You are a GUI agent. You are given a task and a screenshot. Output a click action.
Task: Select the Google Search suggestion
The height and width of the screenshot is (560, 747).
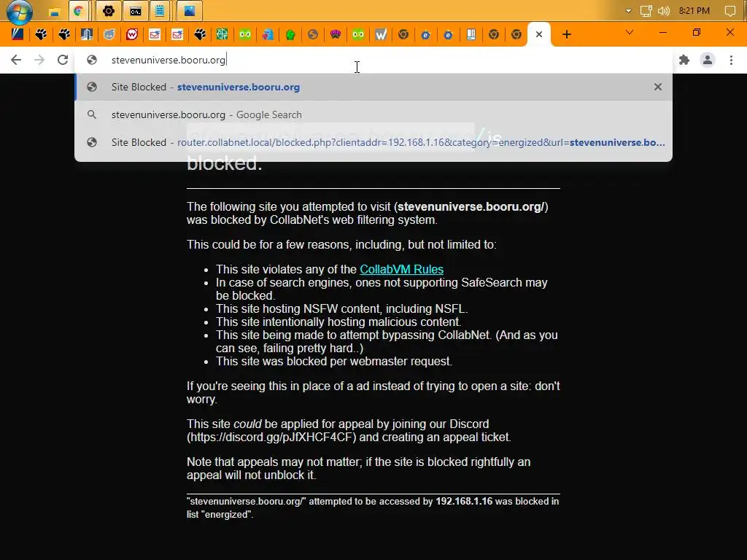373,114
